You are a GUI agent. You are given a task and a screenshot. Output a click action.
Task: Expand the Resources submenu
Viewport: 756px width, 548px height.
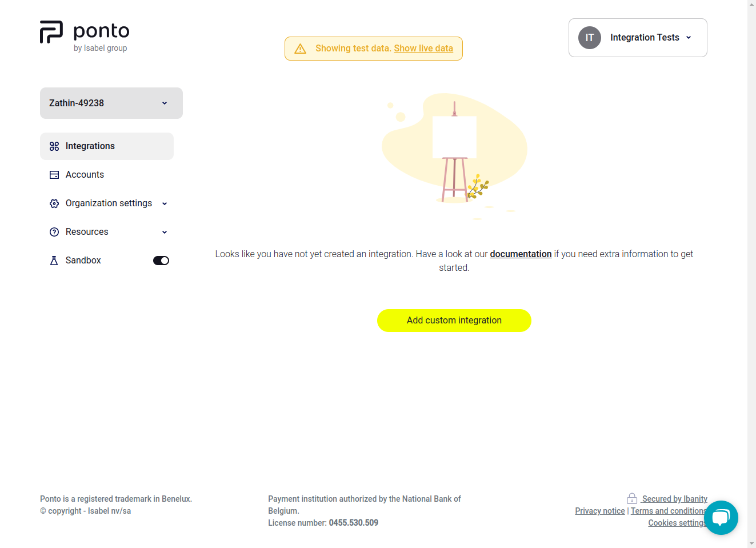165,232
